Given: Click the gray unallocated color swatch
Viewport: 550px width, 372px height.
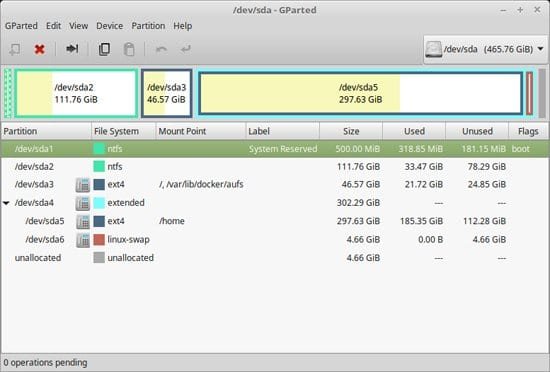Looking at the screenshot, I should pyautogui.click(x=99, y=258).
